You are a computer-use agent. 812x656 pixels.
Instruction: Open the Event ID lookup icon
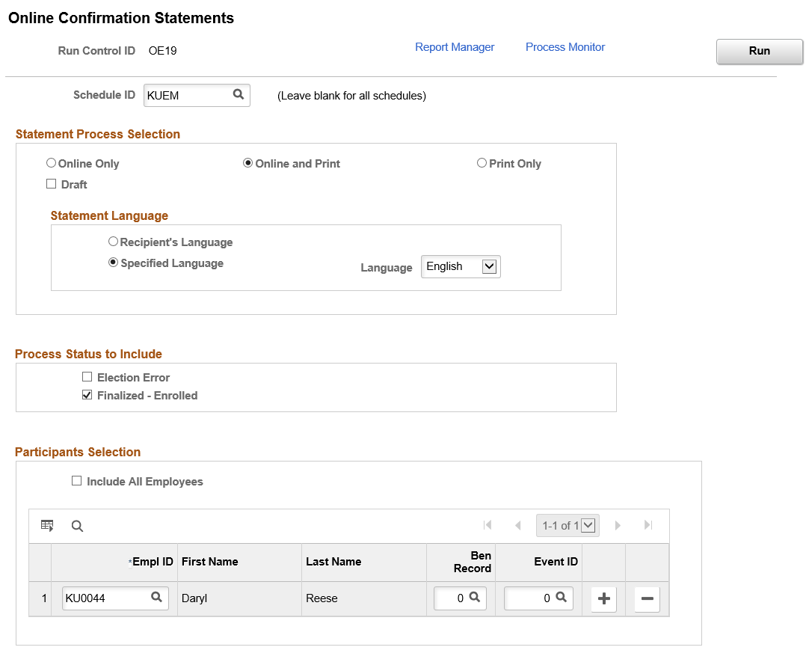561,597
